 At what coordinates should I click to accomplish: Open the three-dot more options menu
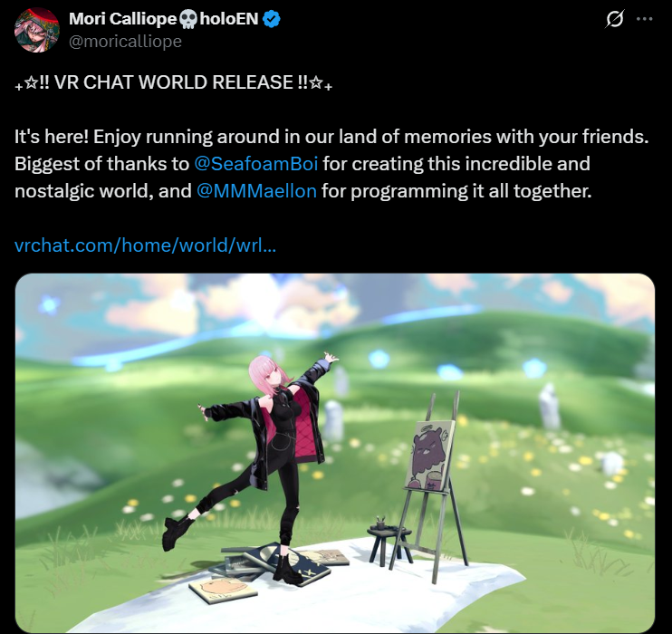(x=645, y=19)
